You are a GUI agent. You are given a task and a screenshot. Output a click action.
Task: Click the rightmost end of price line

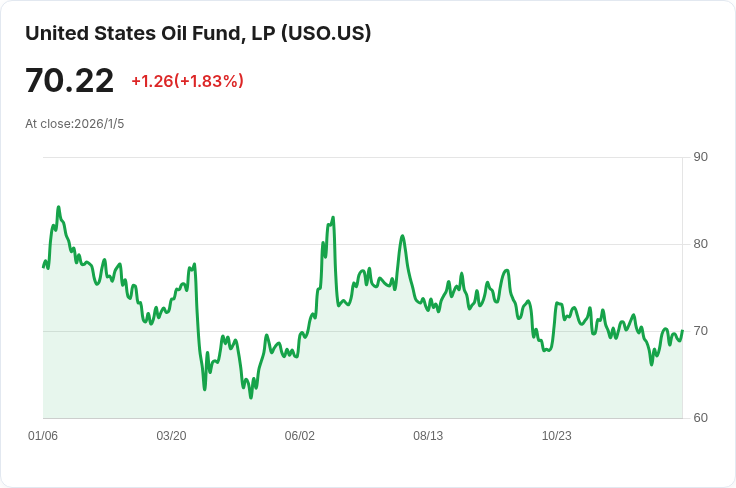click(682, 331)
